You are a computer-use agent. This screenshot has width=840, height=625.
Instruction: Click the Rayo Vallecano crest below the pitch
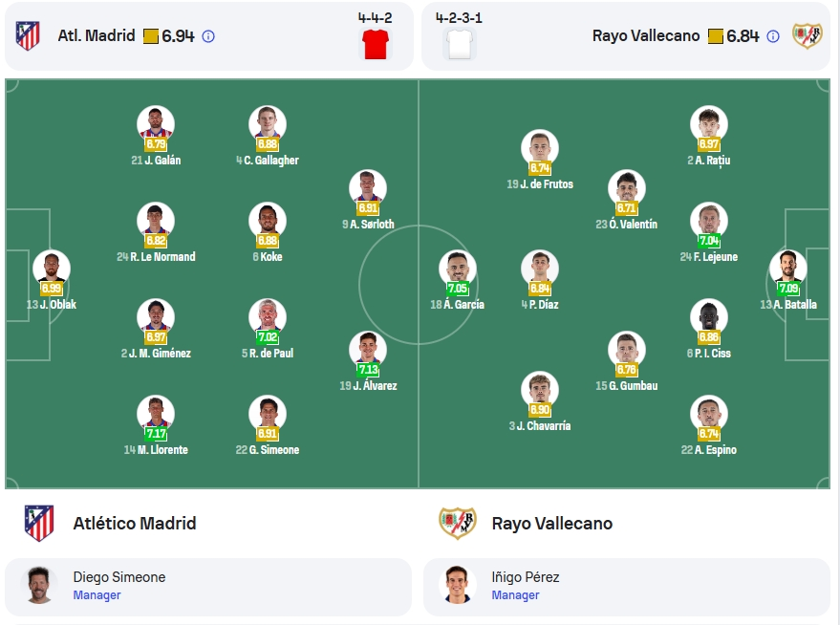458,524
